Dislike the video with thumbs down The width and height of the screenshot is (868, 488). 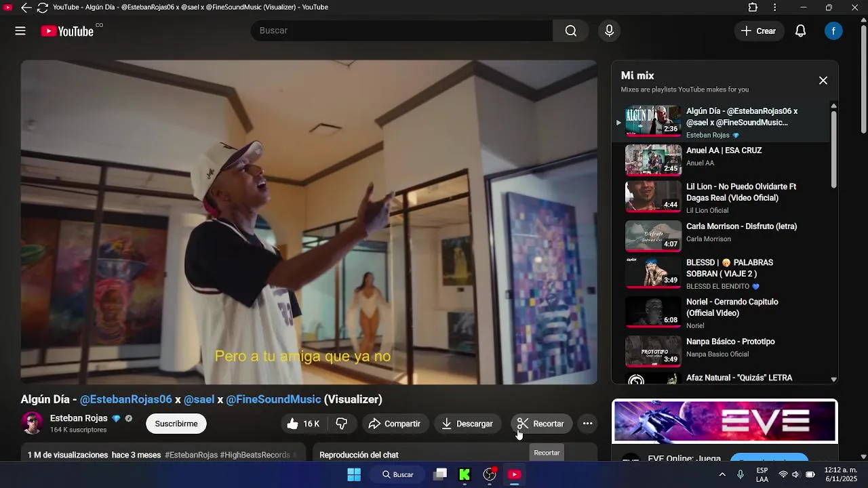click(x=342, y=424)
